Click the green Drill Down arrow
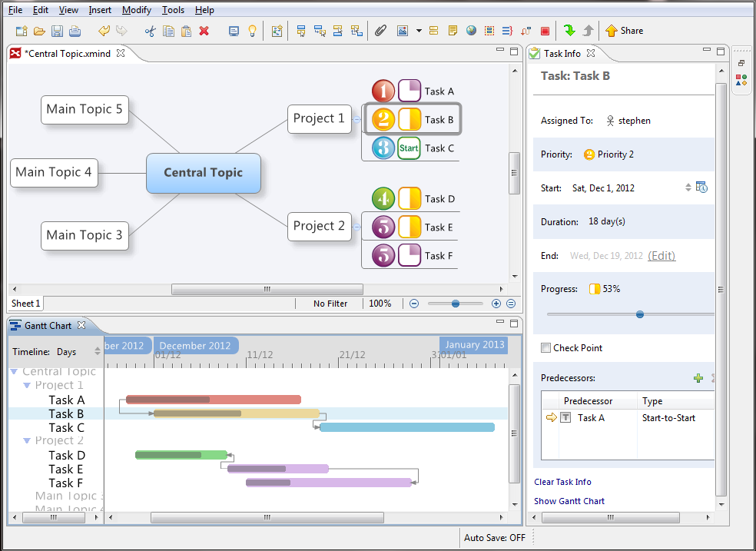 [569, 31]
